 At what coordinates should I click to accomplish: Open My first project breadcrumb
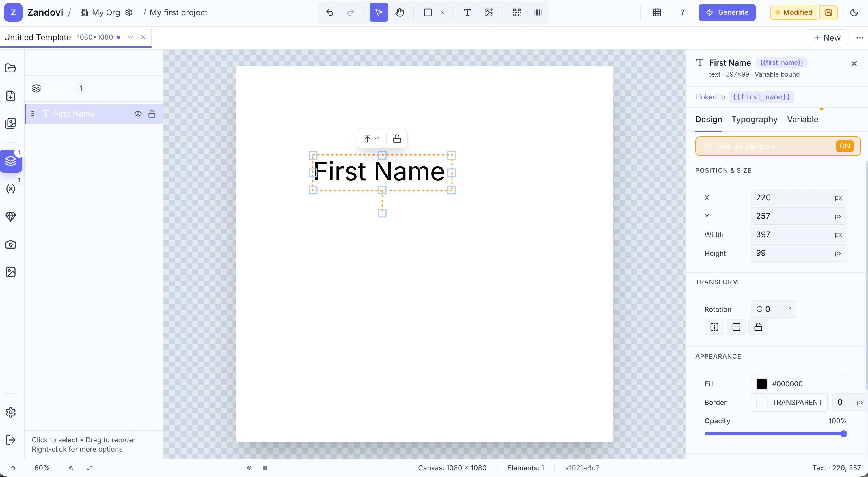tap(178, 12)
